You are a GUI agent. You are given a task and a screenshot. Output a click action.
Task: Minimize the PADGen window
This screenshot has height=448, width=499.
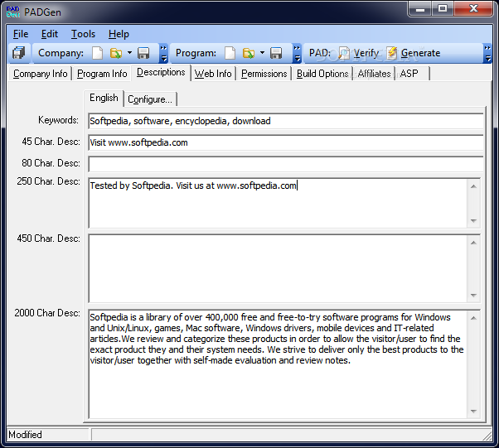click(420, 8)
